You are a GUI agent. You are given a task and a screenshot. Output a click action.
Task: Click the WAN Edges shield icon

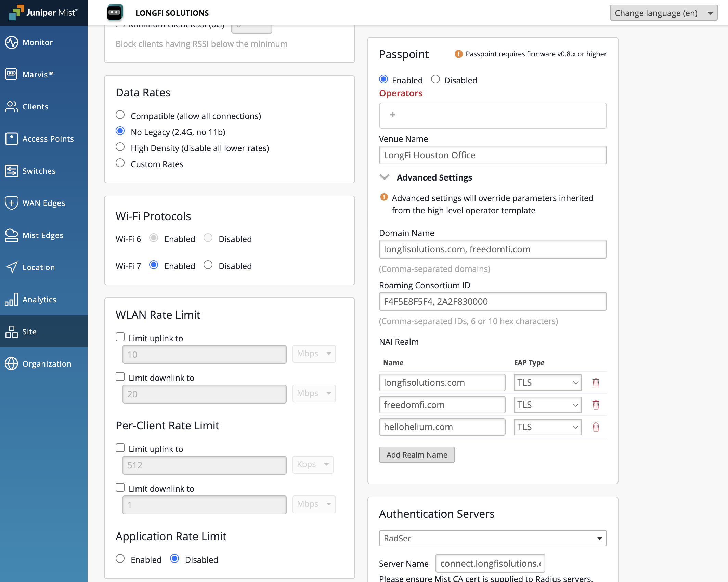pos(12,203)
